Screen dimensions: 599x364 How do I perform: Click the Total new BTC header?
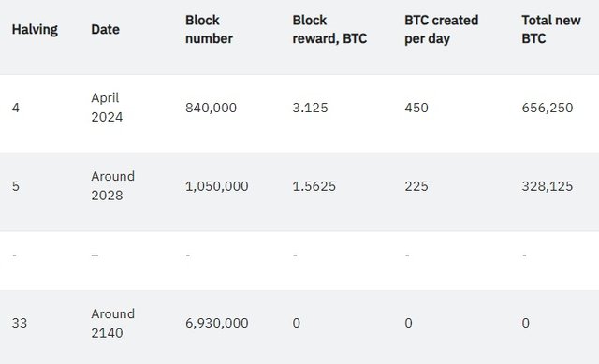(x=551, y=29)
